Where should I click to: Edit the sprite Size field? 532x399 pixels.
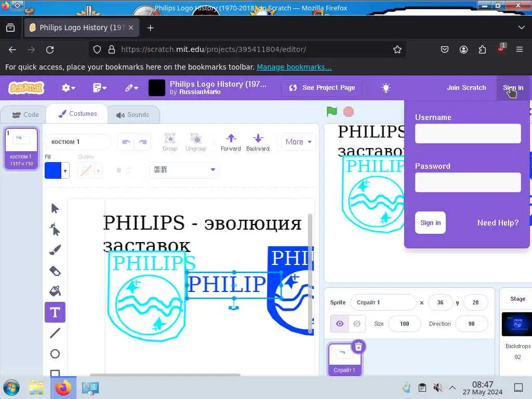click(404, 324)
